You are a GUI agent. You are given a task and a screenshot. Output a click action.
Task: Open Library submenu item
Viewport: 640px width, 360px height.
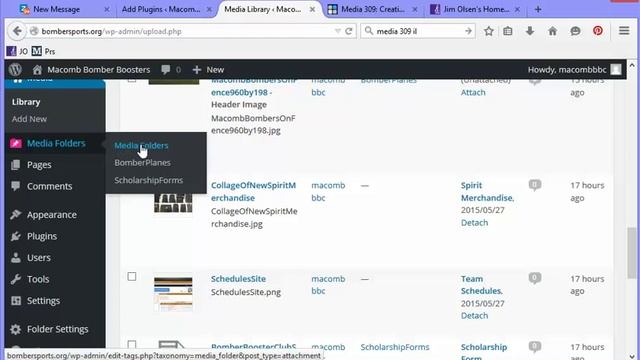point(26,102)
